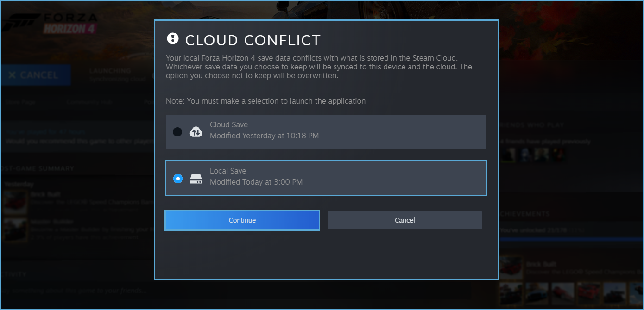The width and height of the screenshot is (644, 310).
Task: Select the Cloud Save radio button
Action: (x=177, y=132)
